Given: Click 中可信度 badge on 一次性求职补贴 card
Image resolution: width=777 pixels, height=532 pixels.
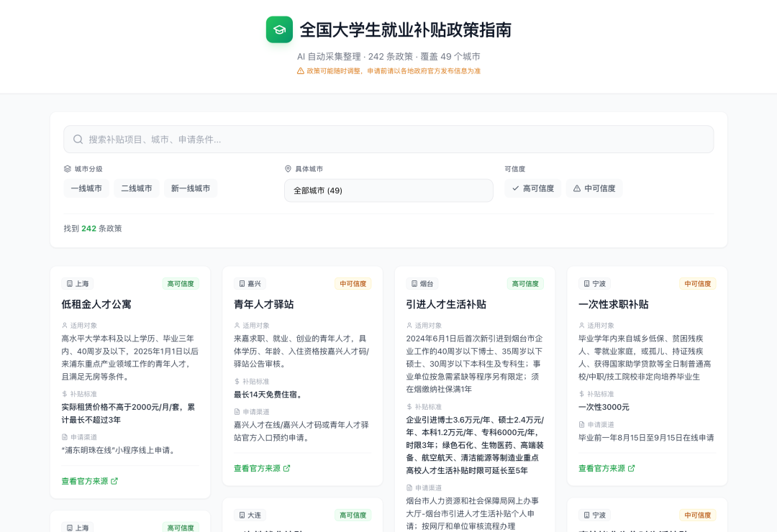Looking at the screenshot, I should tap(698, 284).
